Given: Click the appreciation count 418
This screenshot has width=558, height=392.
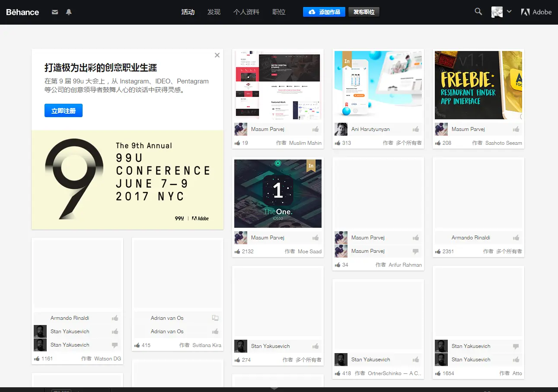Looking at the screenshot, I should [347, 373].
